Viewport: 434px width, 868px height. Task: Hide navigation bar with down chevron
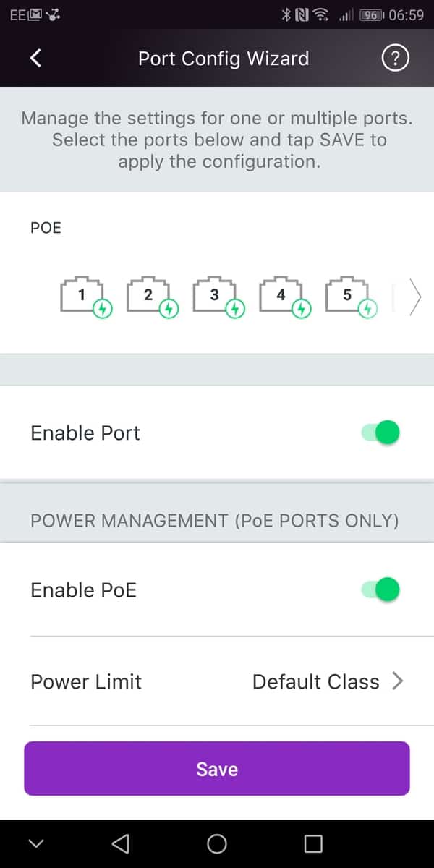(x=38, y=843)
